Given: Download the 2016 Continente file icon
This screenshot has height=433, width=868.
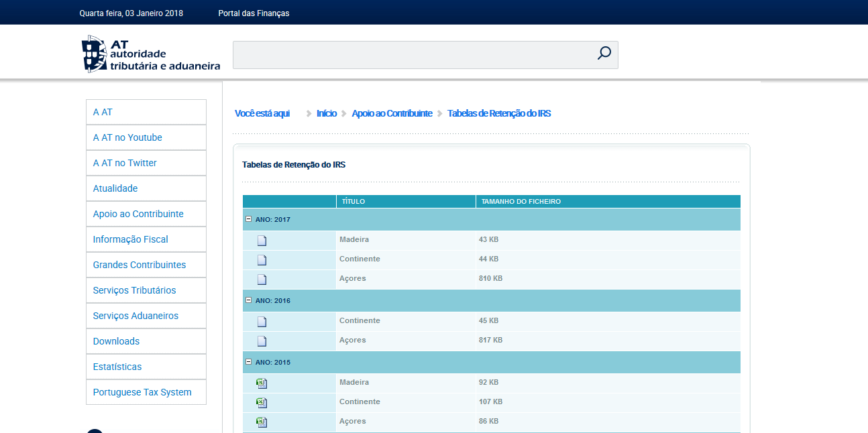Looking at the screenshot, I should coord(262,322).
